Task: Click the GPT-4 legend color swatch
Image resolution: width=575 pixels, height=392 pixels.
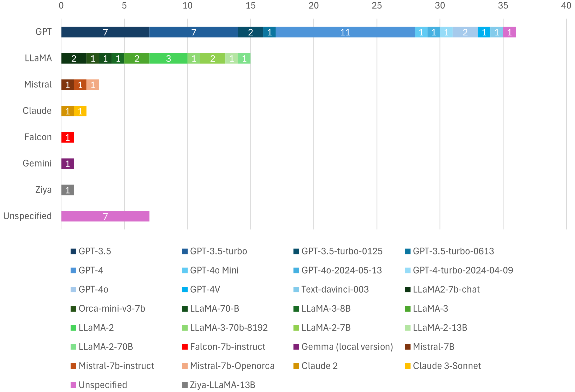Action: pyautogui.click(x=73, y=270)
